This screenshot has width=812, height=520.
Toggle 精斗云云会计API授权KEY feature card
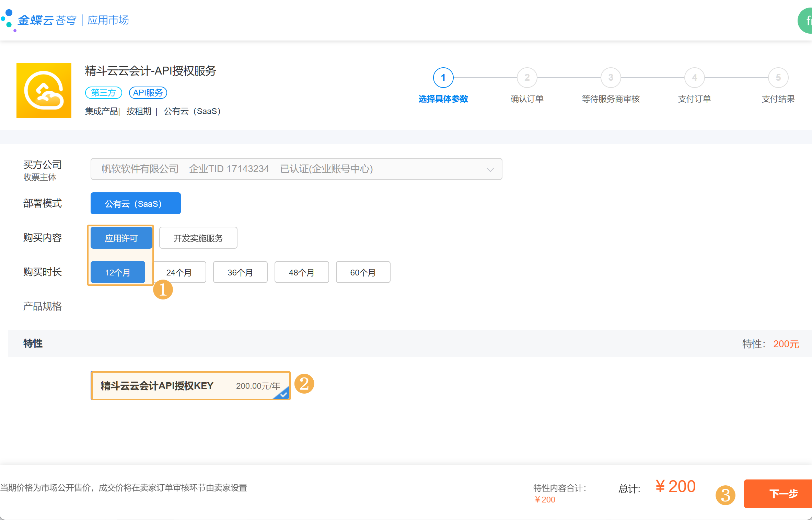[190, 386]
